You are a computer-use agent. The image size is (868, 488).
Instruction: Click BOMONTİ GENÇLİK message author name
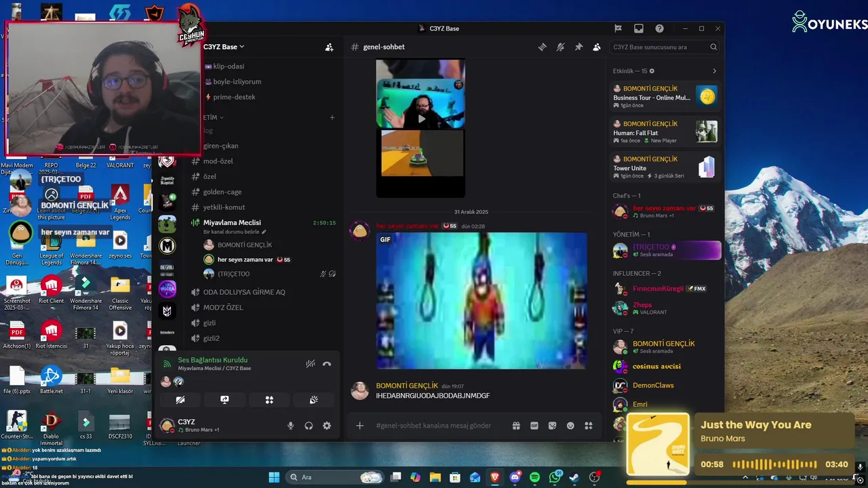click(407, 386)
